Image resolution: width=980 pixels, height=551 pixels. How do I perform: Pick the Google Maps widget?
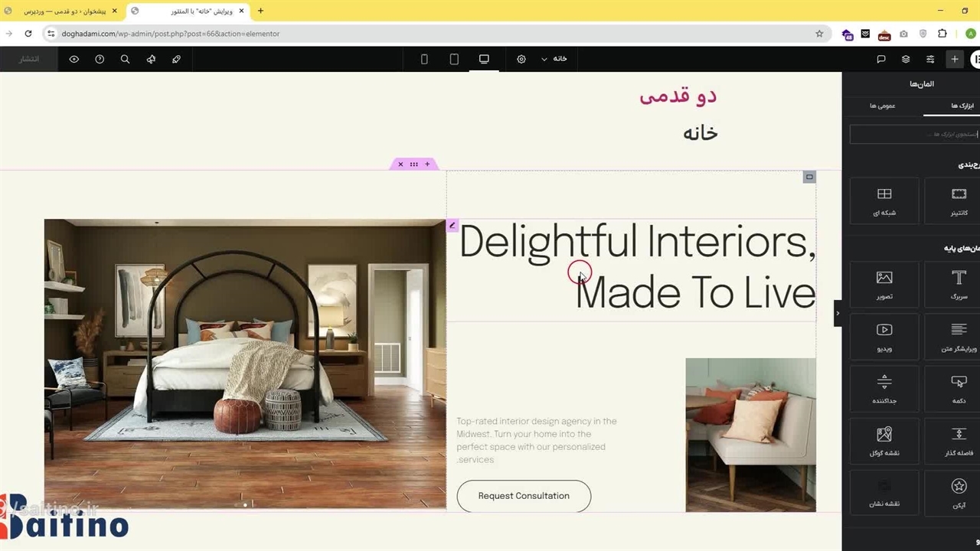point(884,441)
